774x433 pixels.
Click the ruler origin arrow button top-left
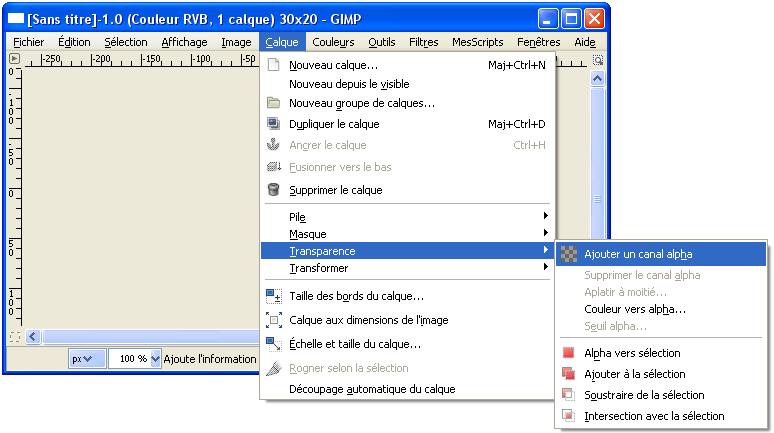click(x=15, y=59)
